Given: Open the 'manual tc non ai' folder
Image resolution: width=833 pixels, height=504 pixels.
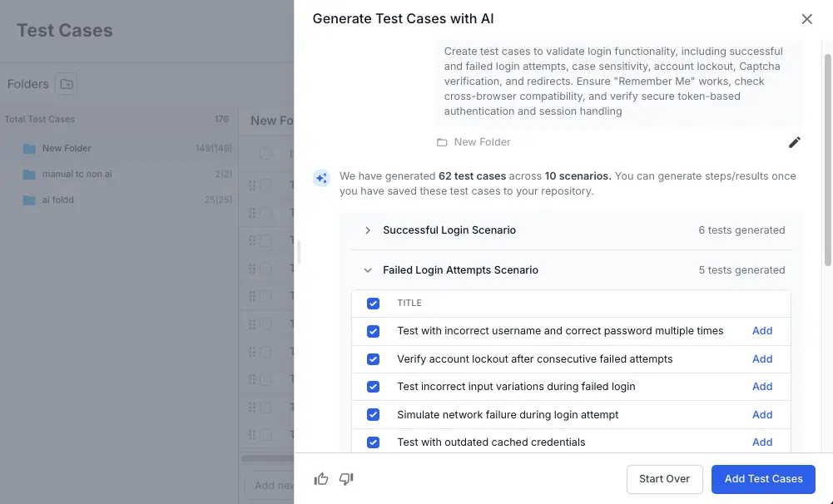Looking at the screenshot, I should [77, 175].
